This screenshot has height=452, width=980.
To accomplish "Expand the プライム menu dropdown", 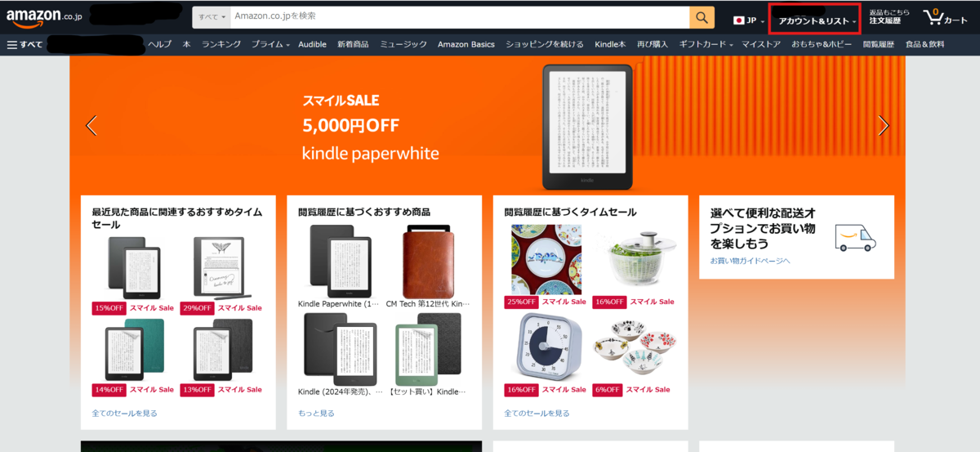I will 270,44.
